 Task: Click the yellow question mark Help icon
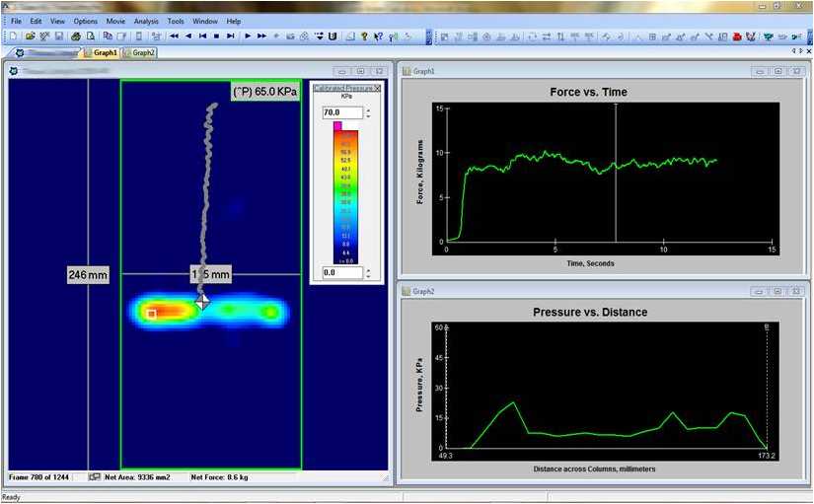pos(364,36)
